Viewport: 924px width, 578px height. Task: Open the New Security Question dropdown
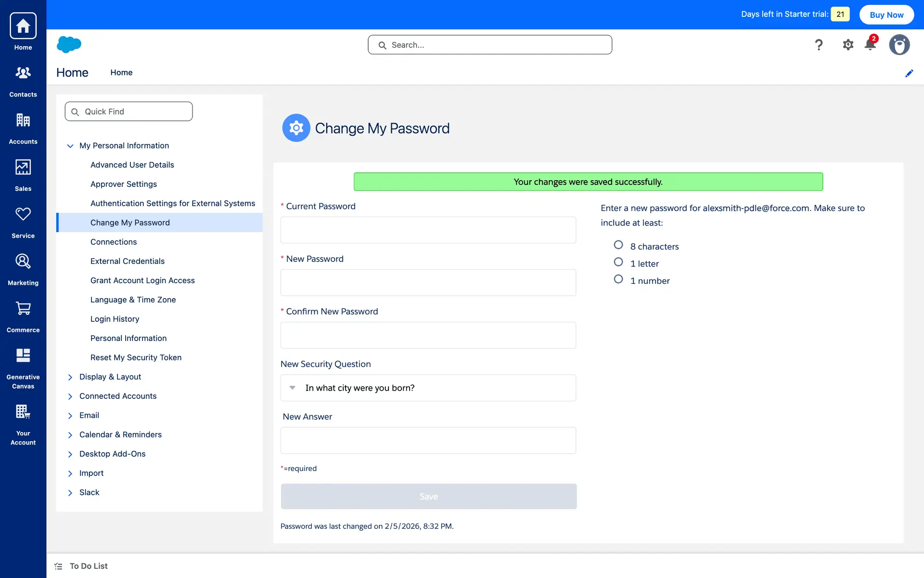click(x=428, y=388)
